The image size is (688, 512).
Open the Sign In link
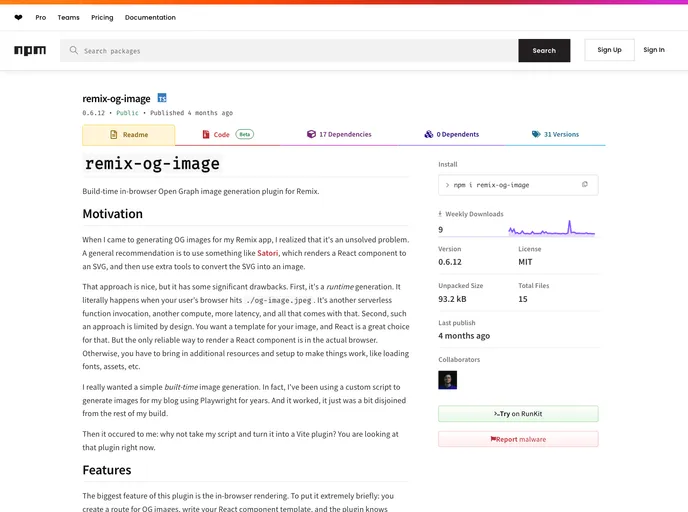tap(654, 50)
